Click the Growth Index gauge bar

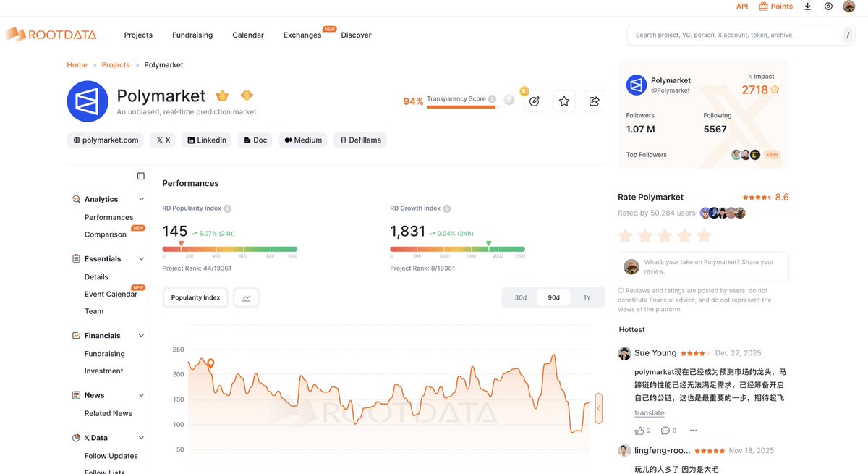click(458, 249)
